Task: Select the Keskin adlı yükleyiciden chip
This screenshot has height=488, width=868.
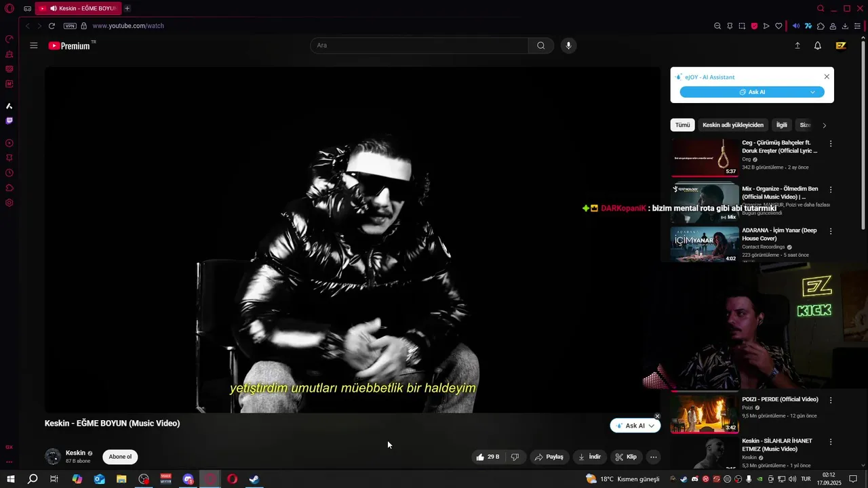Action: pyautogui.click(x=733, y=125)
